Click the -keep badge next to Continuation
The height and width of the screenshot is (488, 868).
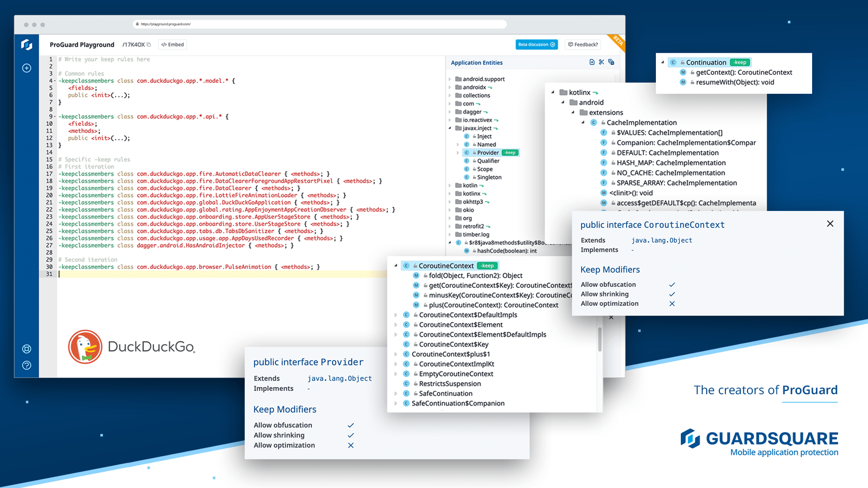(x=740, y=62)
